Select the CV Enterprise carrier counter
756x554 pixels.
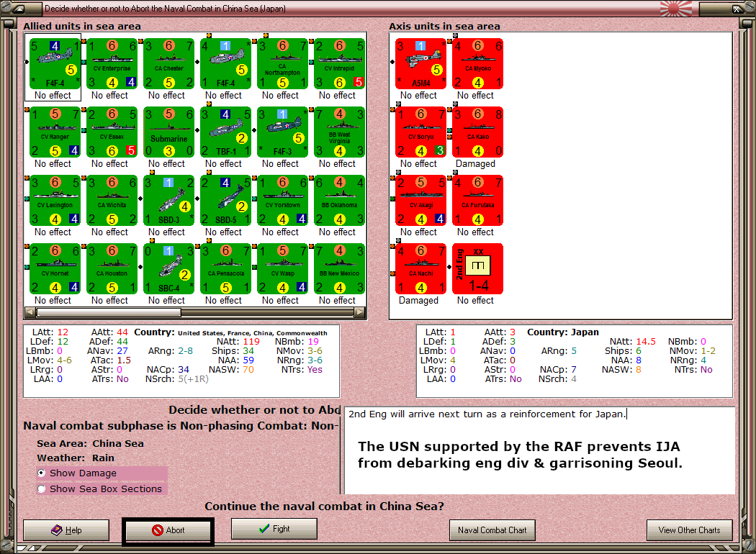[x=112, y=64]
